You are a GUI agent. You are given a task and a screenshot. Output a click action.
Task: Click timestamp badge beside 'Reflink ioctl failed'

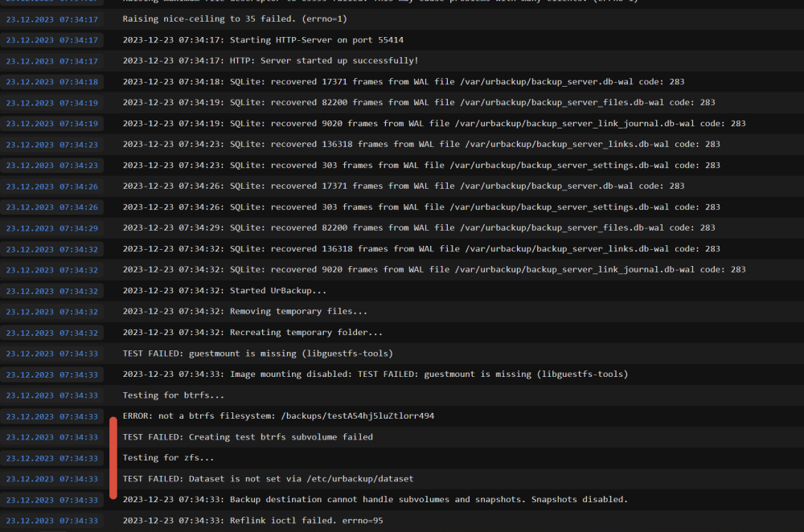(51, 521)
